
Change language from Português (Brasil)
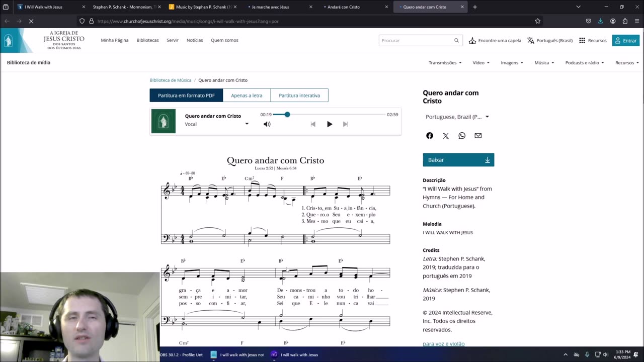pos(550,41)
